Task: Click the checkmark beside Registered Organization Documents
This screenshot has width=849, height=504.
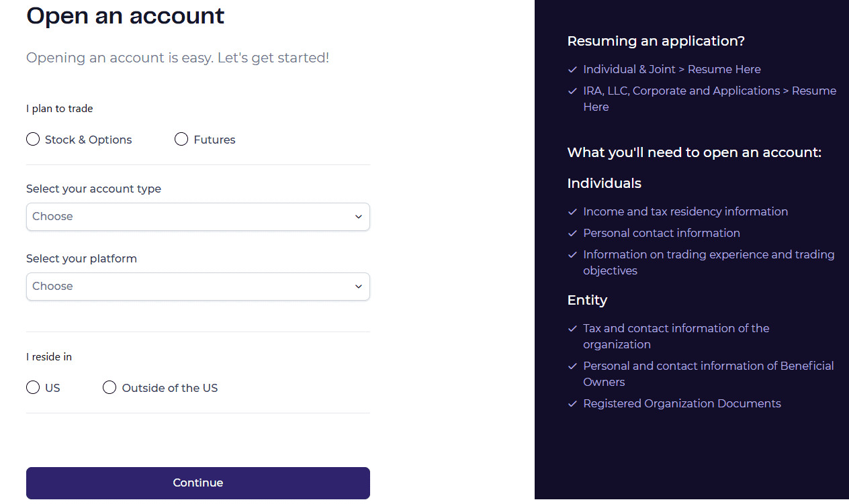Action: pos(573,403)
